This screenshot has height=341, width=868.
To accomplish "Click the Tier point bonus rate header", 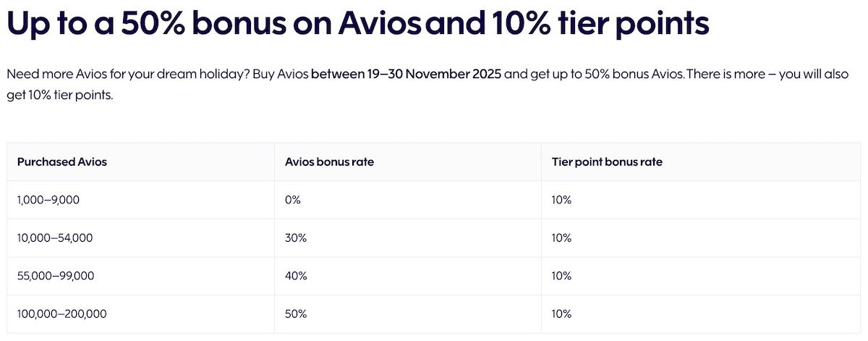I will 606,162.
